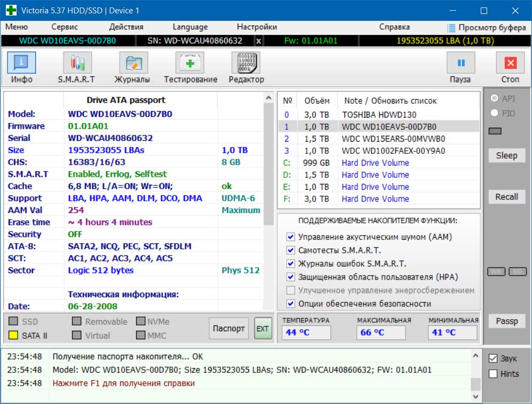Toggle Защищенная область пользователя (HPA) checkbox
The height and width of the screenshot is (404, 532).
pyautogui.click(x=291, y=277)
